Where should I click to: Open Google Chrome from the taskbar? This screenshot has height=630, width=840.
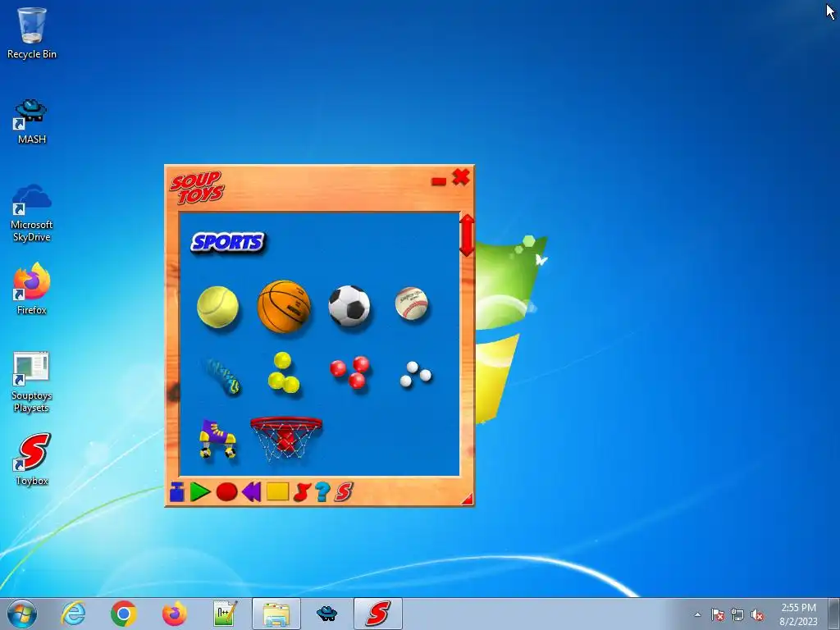(x=124, y=614)
